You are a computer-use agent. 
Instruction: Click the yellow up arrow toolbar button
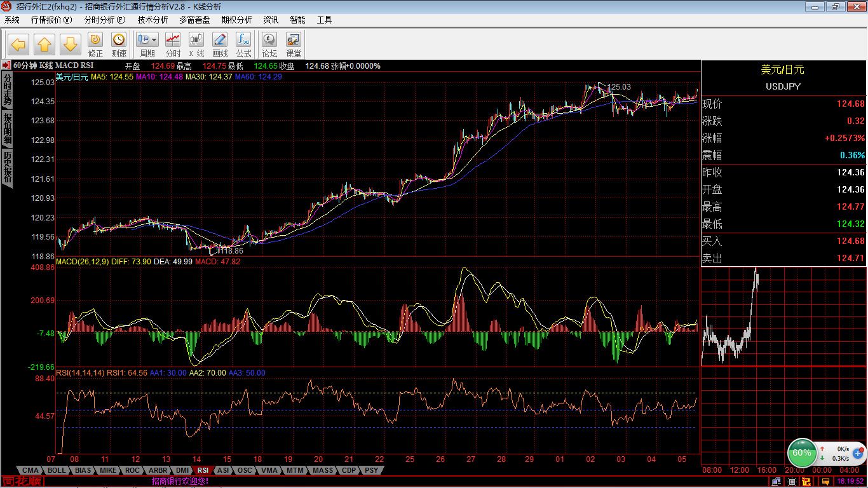click(44, 44)
